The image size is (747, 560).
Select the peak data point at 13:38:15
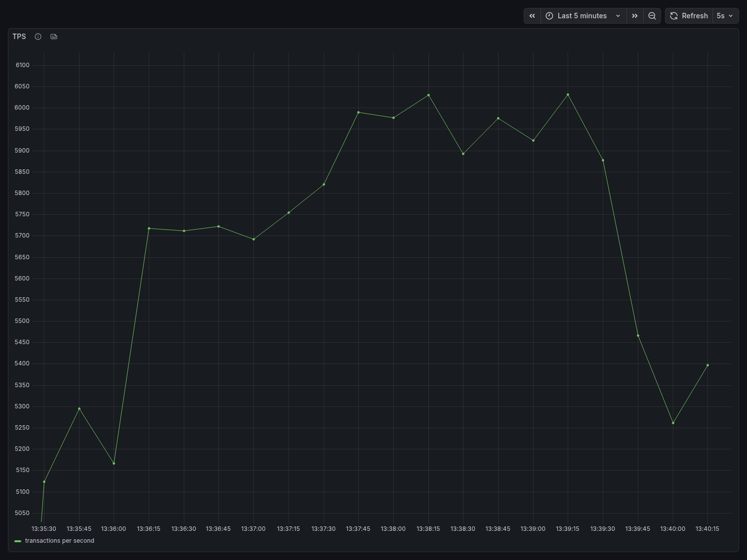point(428,95)
